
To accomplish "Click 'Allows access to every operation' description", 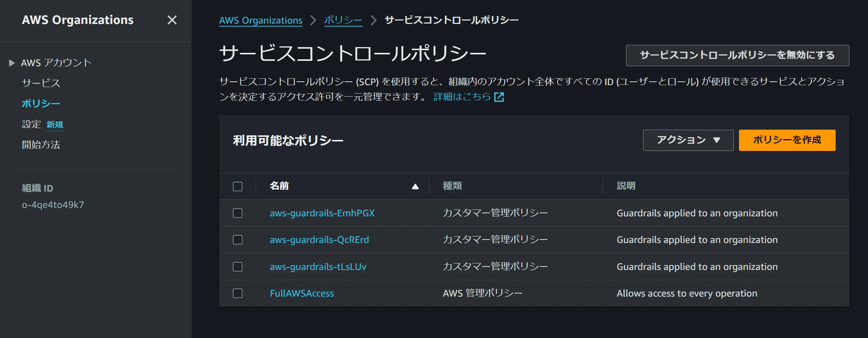I will pos(687,293).
